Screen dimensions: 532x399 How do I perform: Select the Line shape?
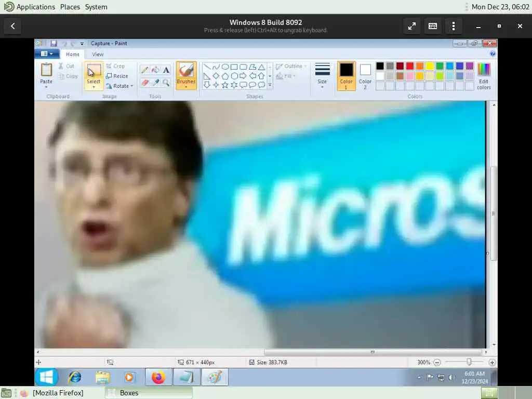(207, 67)
